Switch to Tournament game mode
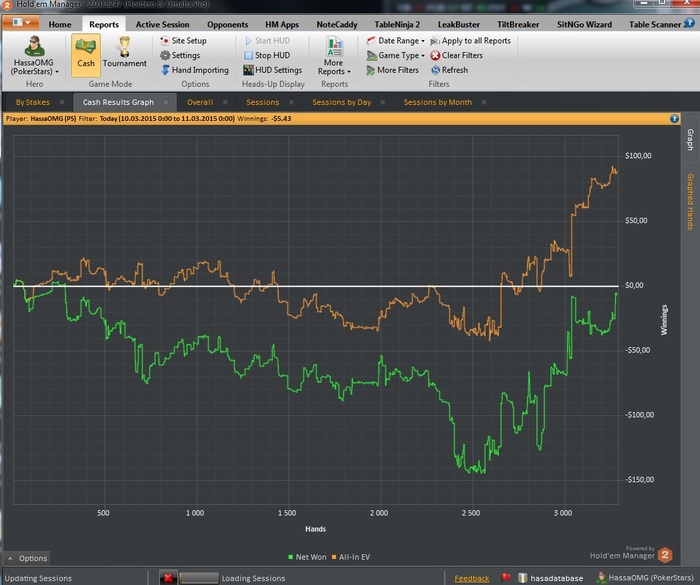Image resolution: width=700 pixels, height=585 pixels. pyautogui.click(x=125, y=53)
